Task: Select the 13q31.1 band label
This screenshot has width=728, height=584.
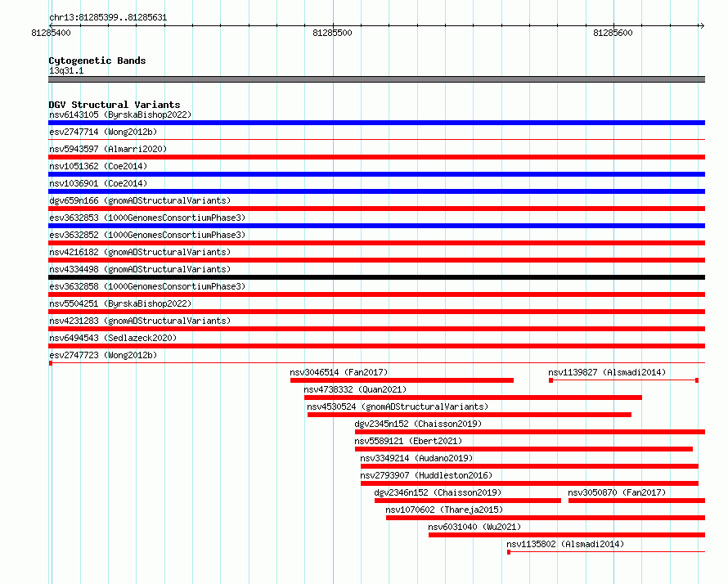Action: [x=66, y=70]
